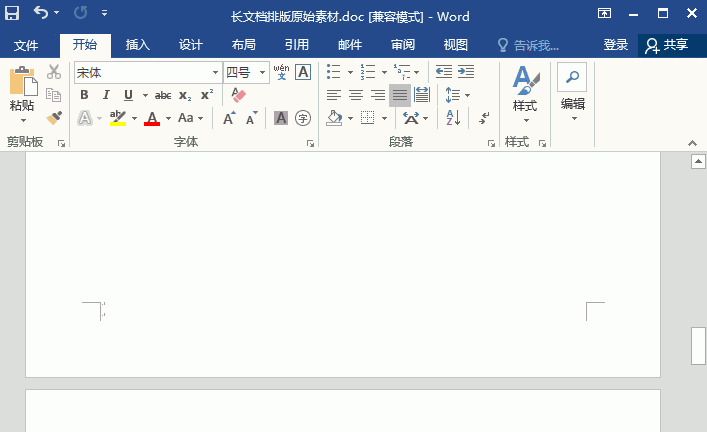Viewport: 707px width, 432px height.
Task: Open the 文件 menu tab
Action: pyautogui.click(x=26, y=45)
